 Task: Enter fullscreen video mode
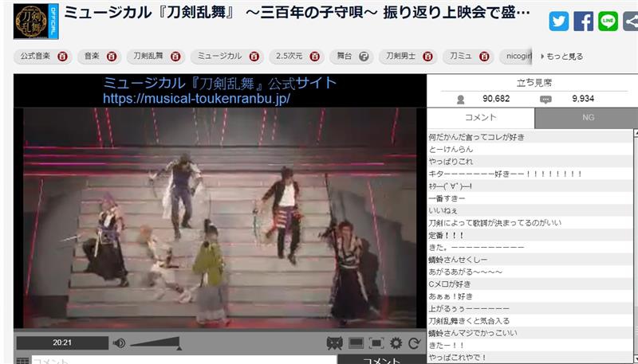click(x=376, y=343)
